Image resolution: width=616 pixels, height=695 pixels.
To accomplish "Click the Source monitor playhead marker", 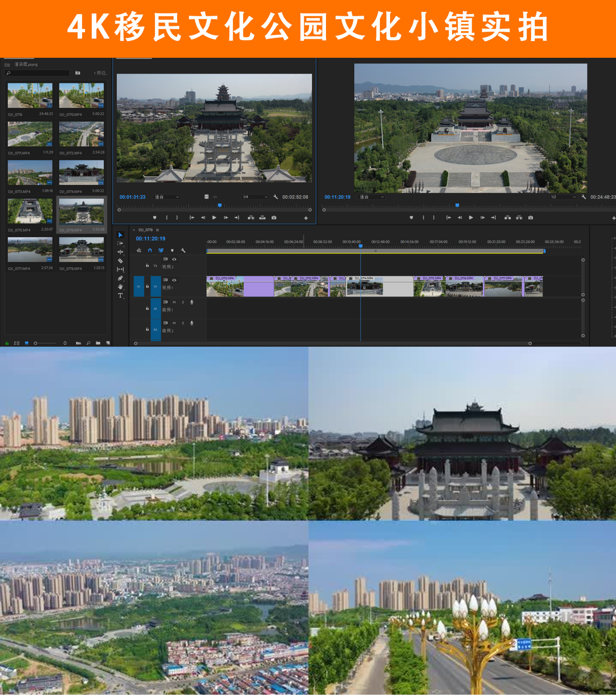I will pos(220,205).
